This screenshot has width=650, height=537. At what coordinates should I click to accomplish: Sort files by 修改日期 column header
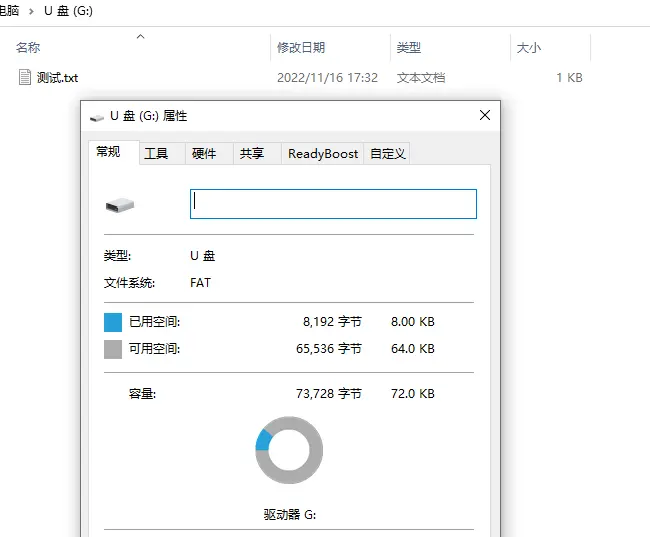pos(301,48)
